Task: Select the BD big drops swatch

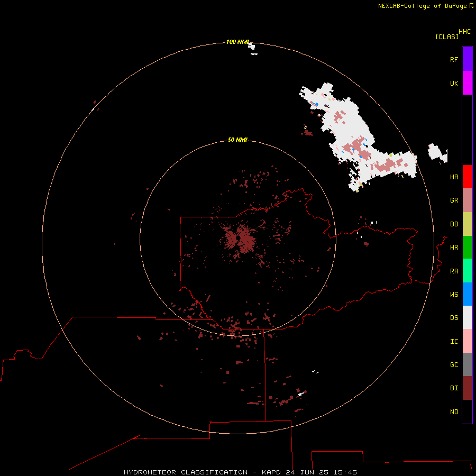Action: 467,224
